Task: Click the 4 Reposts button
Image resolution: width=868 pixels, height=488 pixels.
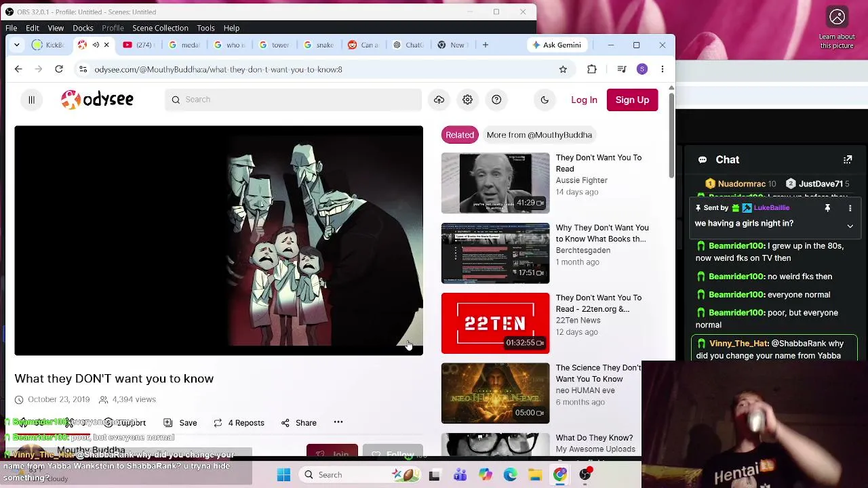Action: click(x=239, y=423)
